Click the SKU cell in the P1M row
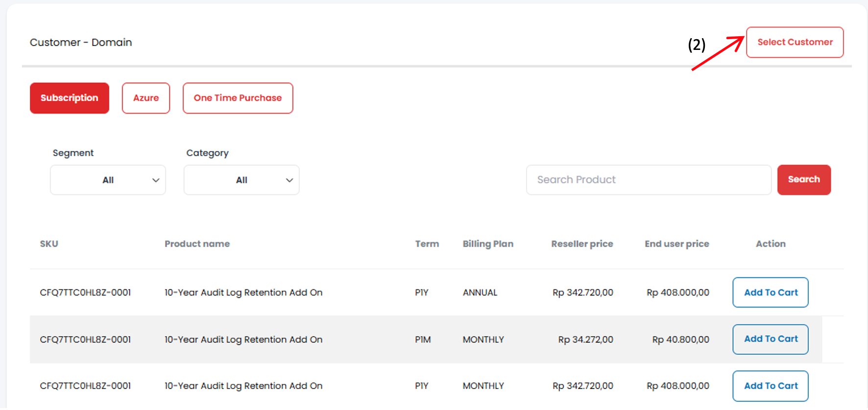The width and height of the screenshot is (868, 410). (x=85, y=340)
